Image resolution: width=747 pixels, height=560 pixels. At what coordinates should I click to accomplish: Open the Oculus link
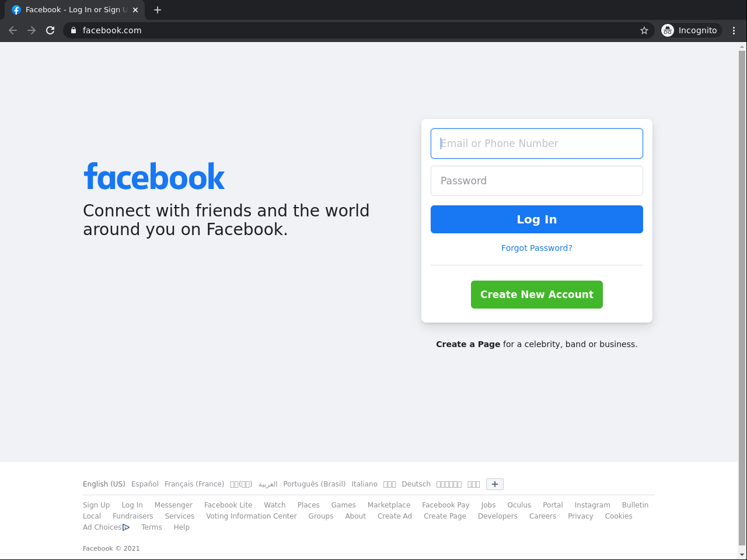(x=519, y=505)
